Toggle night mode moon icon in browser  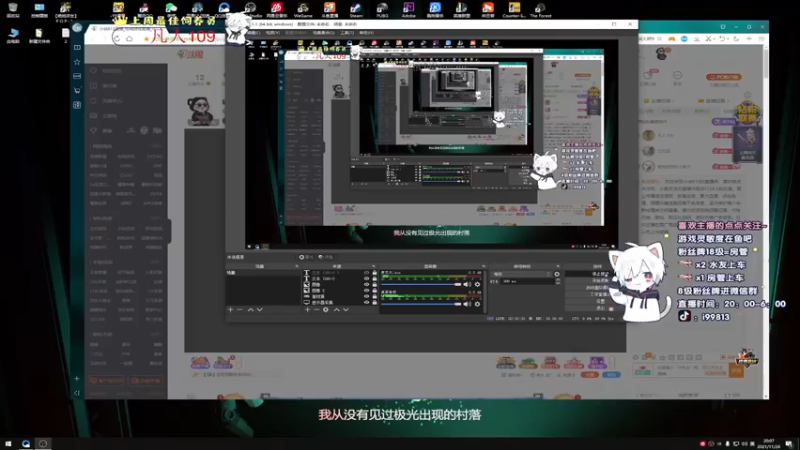[736, 39]
